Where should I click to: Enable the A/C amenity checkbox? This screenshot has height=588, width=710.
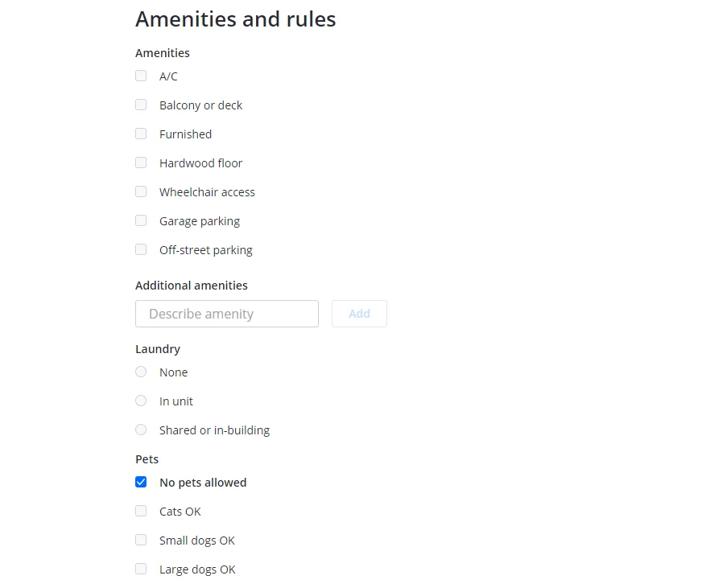(141, 76)
